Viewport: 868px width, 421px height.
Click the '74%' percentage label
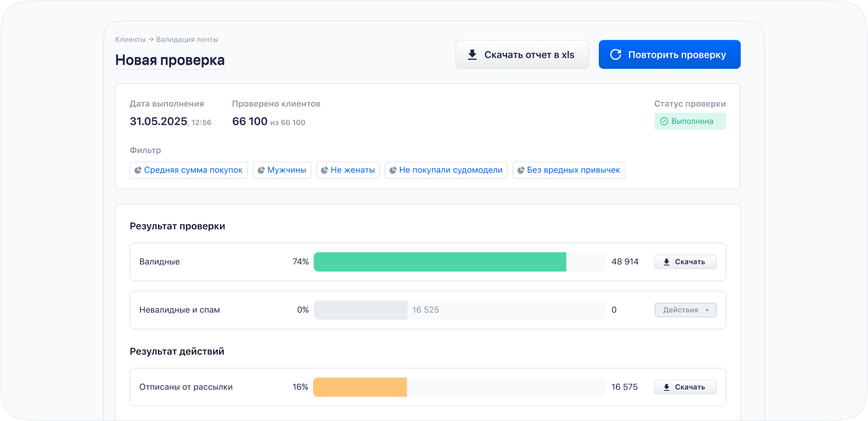pyautogui.click(x=301, y=262)
